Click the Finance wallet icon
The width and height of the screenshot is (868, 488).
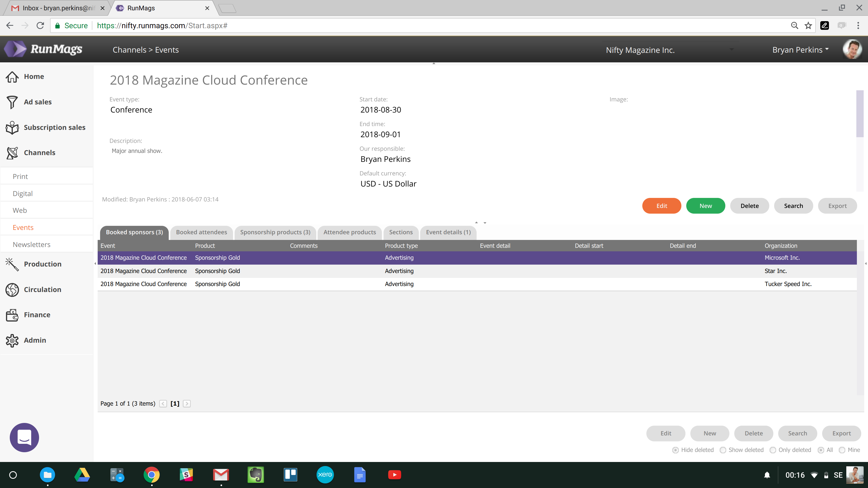coord(12,315)
